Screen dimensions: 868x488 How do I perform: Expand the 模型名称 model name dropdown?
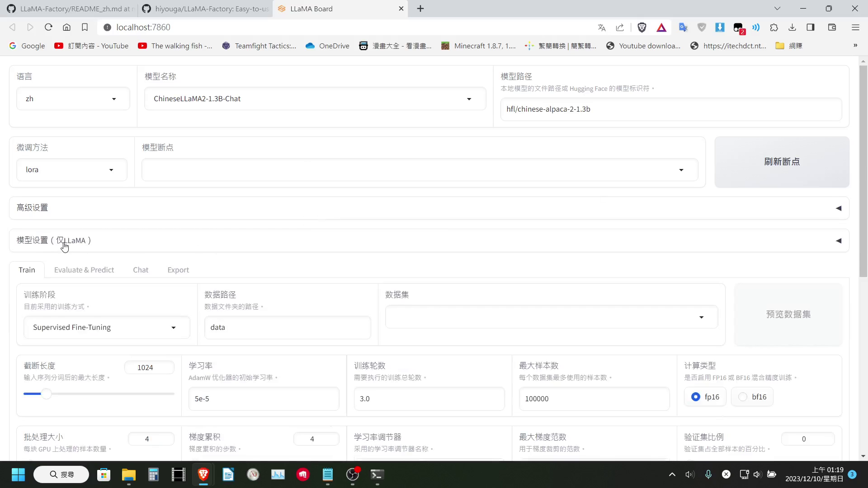[x=470, y=99]
